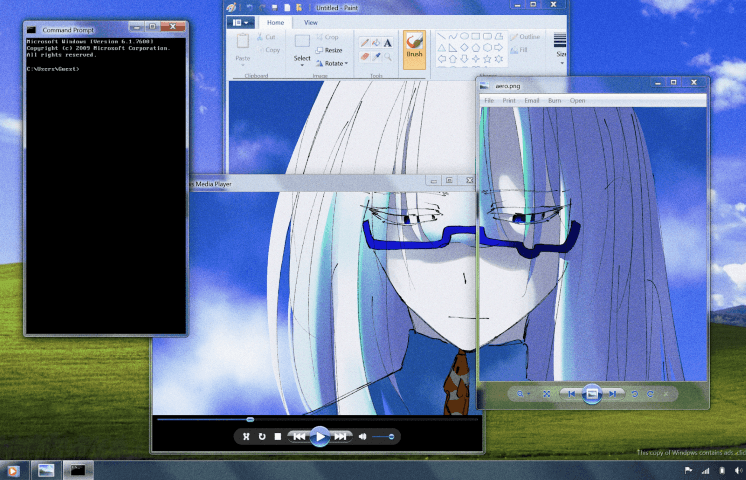Image resolution: width=746 pixels, height=480 pixels.
Task: Choose the Left arrow shape in Paint
Action: point(442,59)
